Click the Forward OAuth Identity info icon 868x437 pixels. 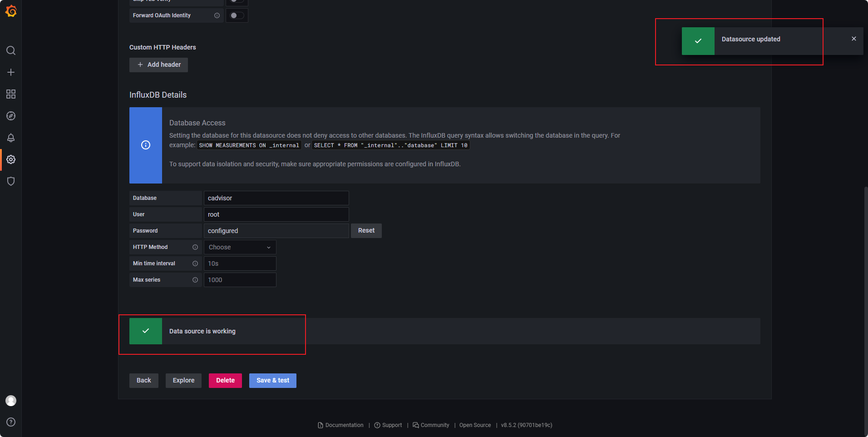point(217,15)
